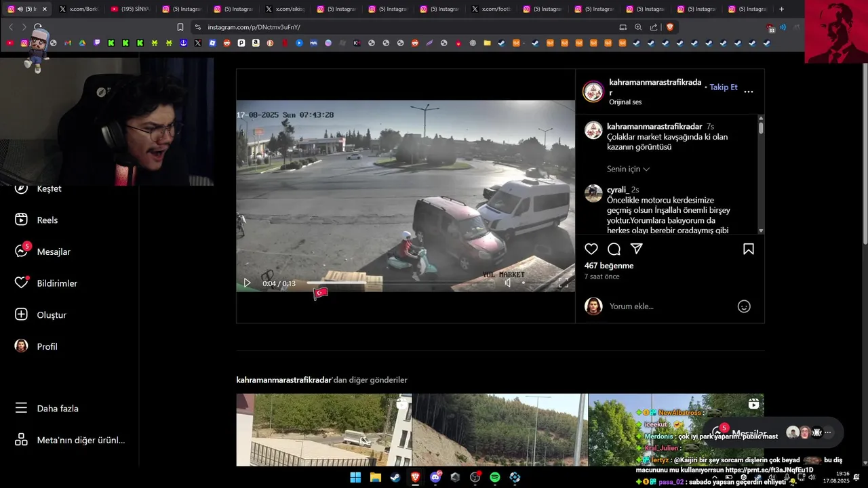Open the white building post thumbnail

tap(323, 430)
